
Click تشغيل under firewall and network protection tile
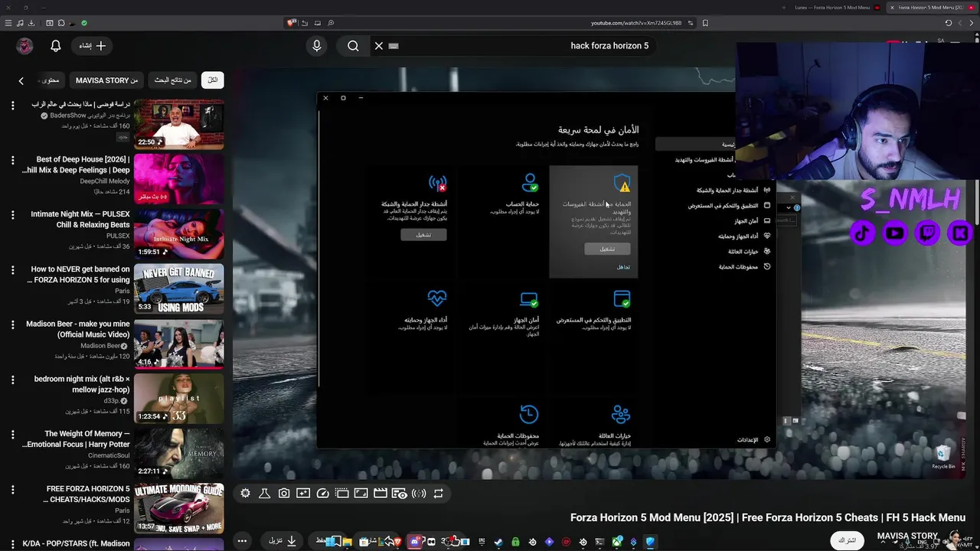[423, 235]
